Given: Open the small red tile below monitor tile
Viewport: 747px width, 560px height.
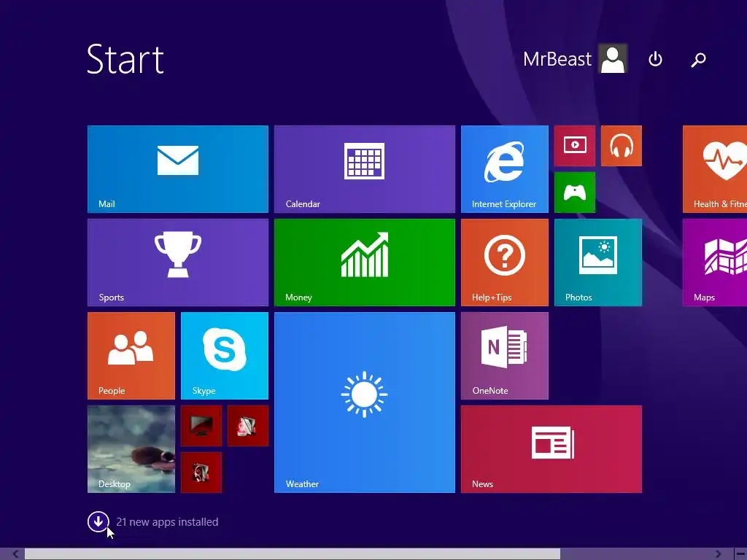Looking at the screenshot, I should coord(201,472).
